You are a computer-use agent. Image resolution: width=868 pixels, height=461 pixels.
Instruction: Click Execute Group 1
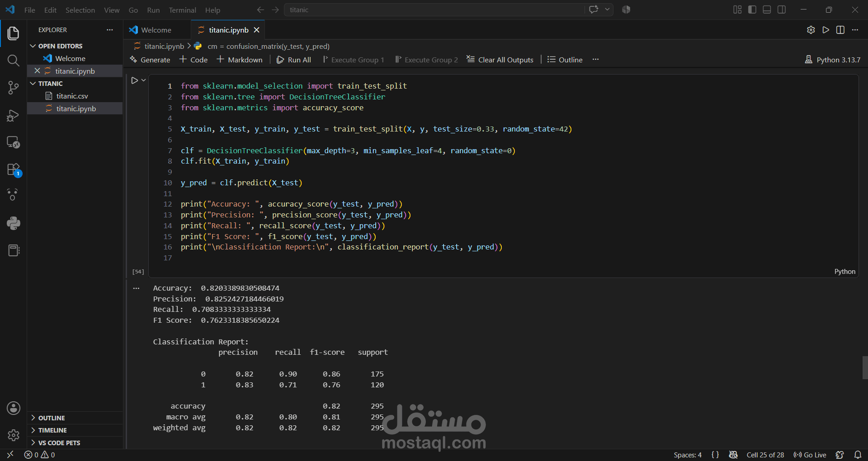(354, 60)
